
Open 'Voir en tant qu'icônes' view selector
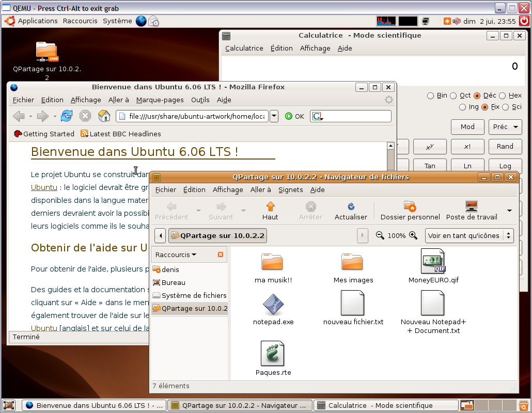pos(469,235)
